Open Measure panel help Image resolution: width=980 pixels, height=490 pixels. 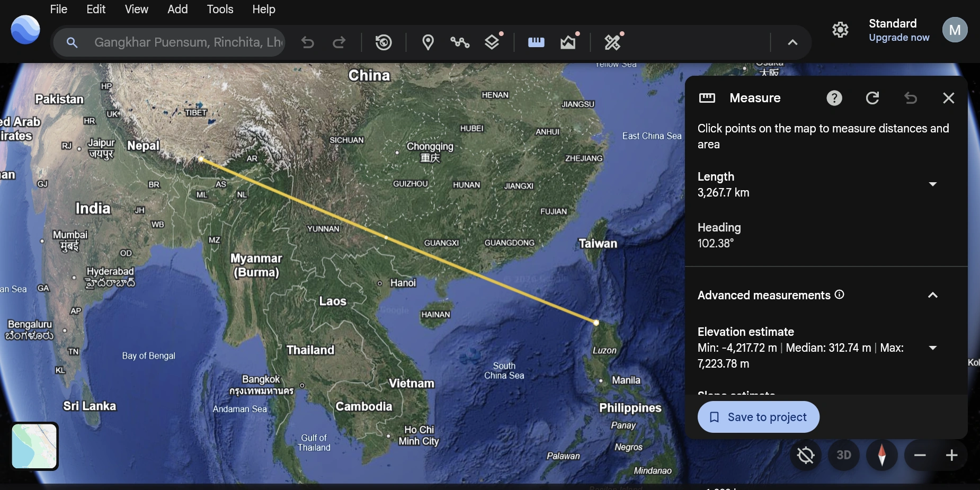point(834,98)
